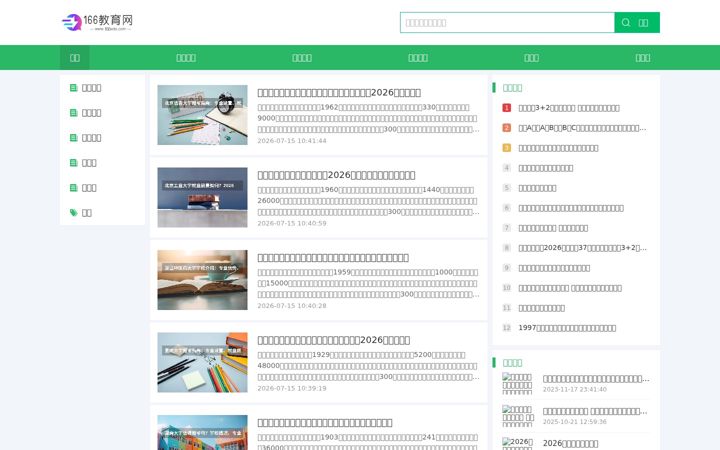Click the red number 1 rank badge
Image resolution: width=720 pixels, height=450 pixels.
click(506, 108)
